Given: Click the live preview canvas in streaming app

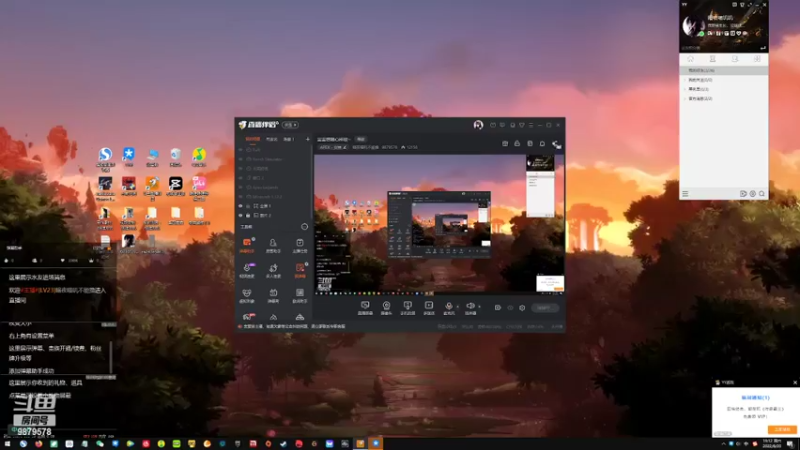Looking at the screenshot, I should (439, 224).
